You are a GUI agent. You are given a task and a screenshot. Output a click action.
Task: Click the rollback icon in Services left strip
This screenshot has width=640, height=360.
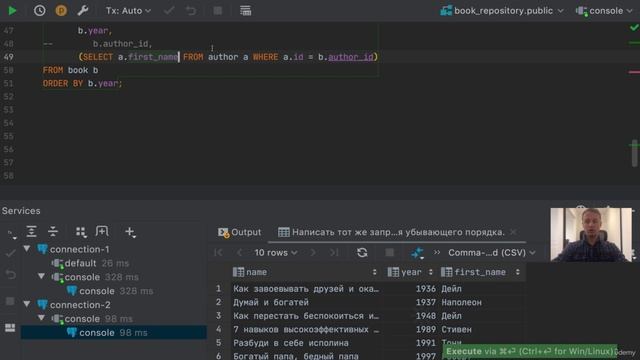click(10, 274)
